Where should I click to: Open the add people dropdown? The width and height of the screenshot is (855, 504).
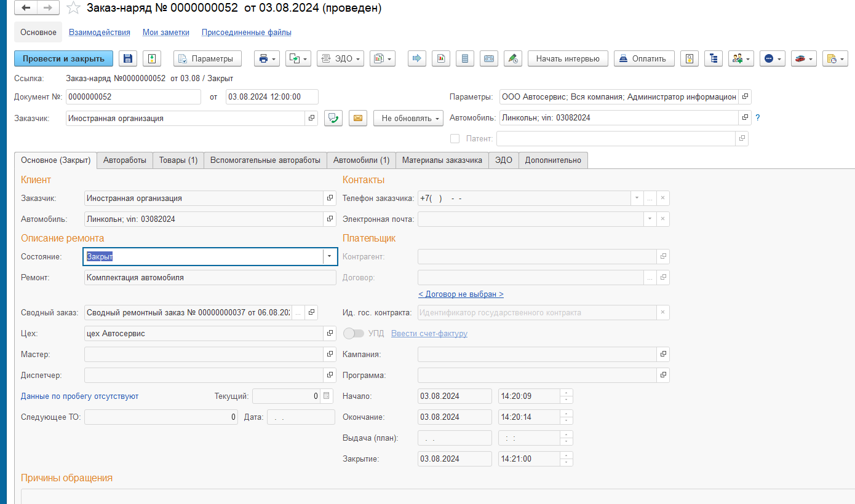pos(741,58)
